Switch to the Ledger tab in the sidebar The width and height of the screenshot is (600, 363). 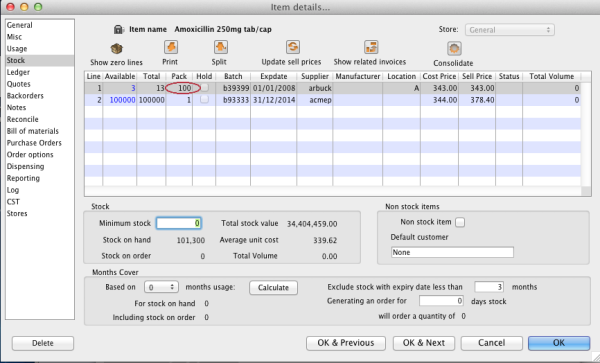[x=18, y=72]
